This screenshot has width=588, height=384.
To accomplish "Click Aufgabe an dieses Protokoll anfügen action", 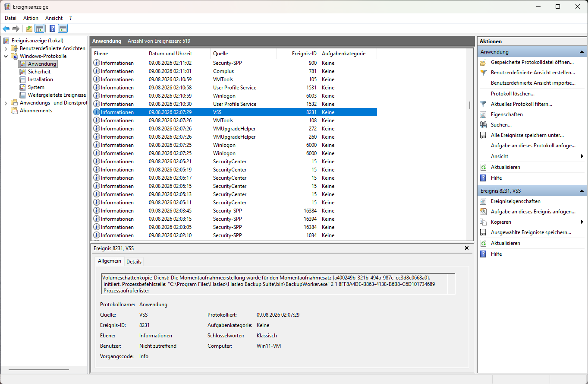I will point(533,146).
